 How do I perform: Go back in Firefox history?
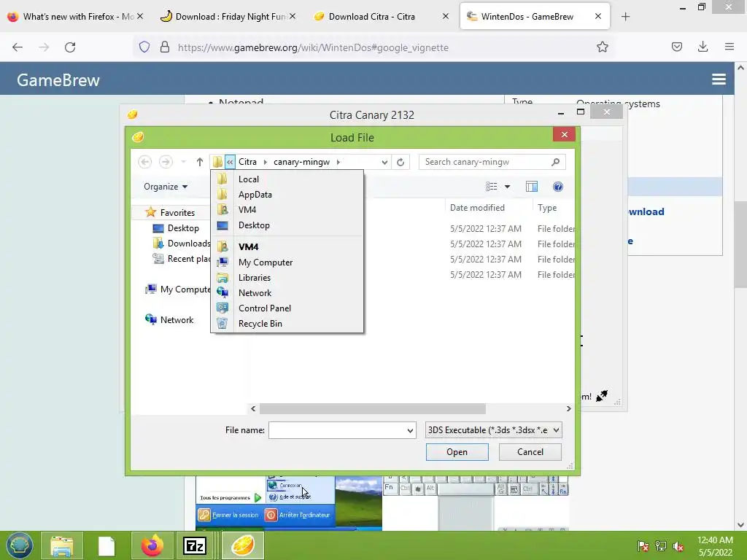pos(18,47)
